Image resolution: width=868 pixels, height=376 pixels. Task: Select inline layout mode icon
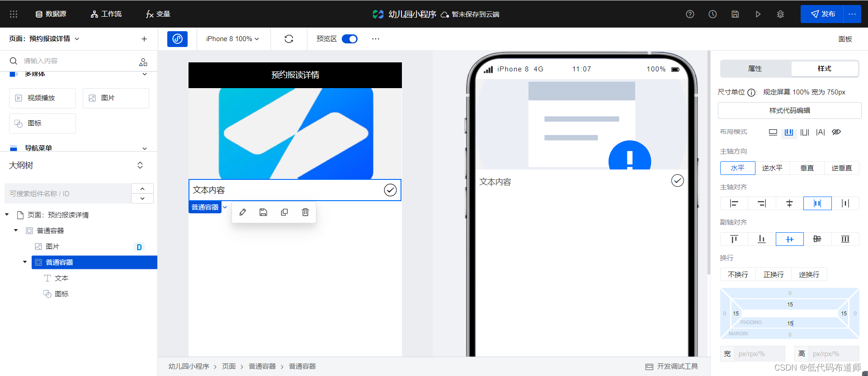pyautogui.click(x=821, y=132)
